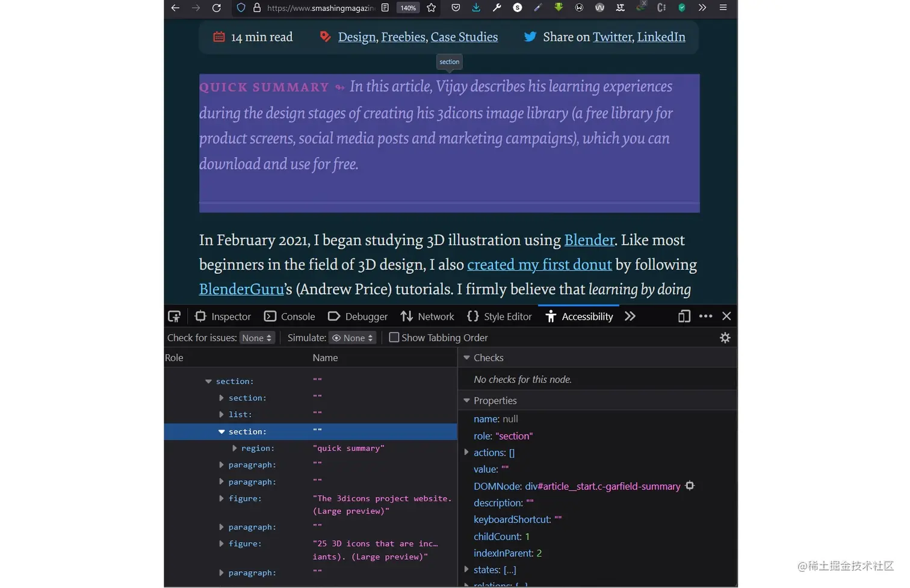Click the Role column header
Viewport: 910px width, 588px height.
coord(237,358)
